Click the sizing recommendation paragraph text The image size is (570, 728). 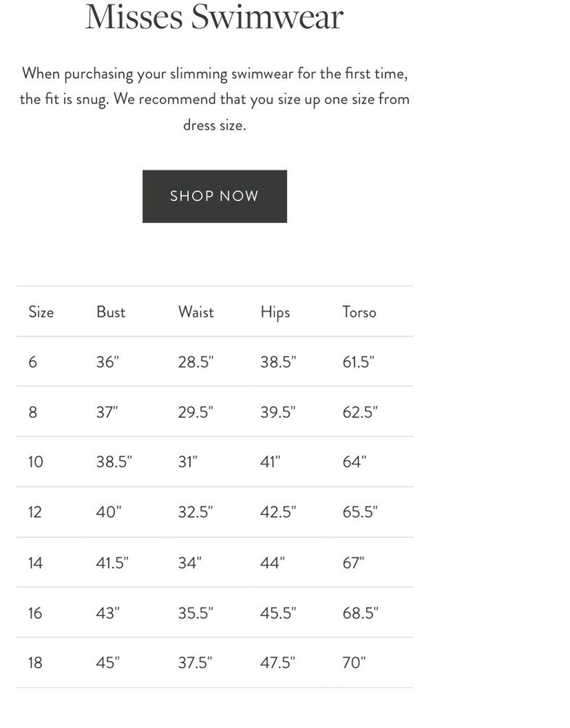(215, 99)
